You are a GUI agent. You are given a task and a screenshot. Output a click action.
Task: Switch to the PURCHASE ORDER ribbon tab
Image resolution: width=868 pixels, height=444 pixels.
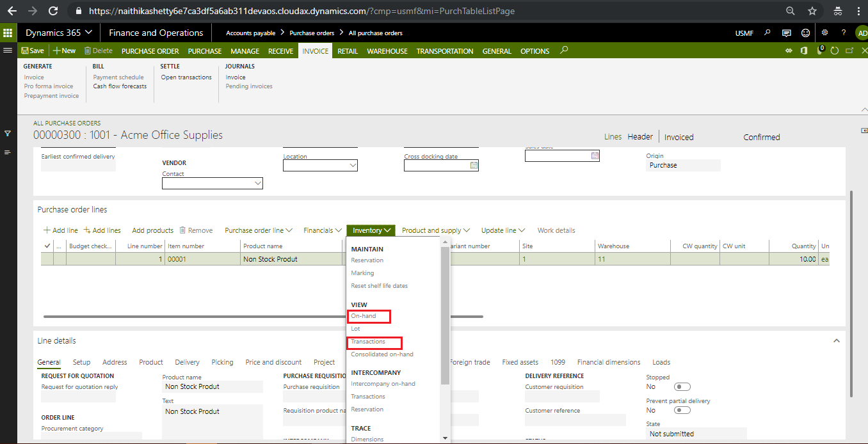[150, 51]
